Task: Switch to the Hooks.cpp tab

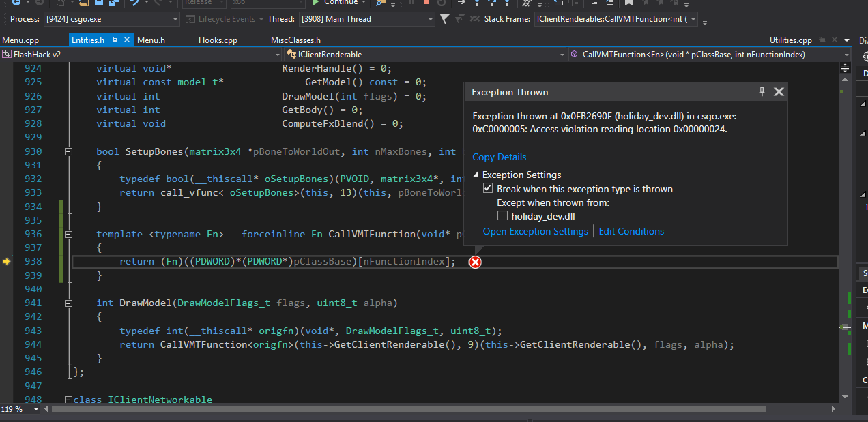Action: coord(218,40)
